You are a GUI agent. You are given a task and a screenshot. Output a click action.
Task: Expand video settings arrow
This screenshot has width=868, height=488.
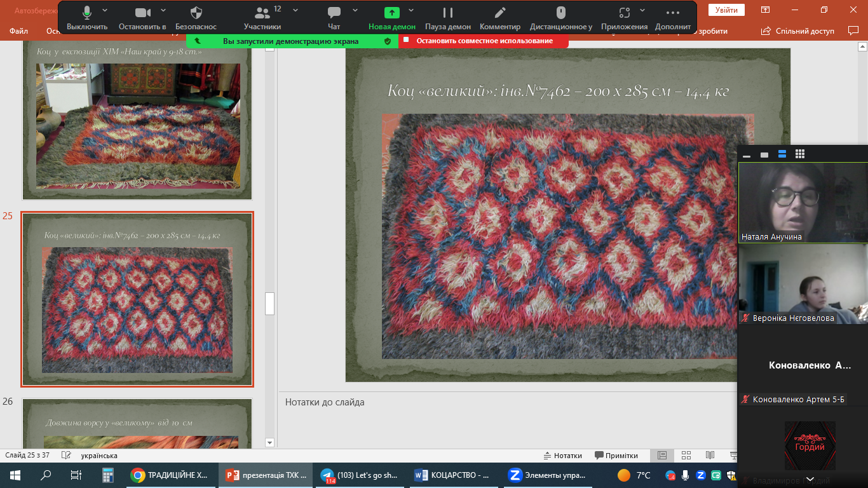pos(163,10)
